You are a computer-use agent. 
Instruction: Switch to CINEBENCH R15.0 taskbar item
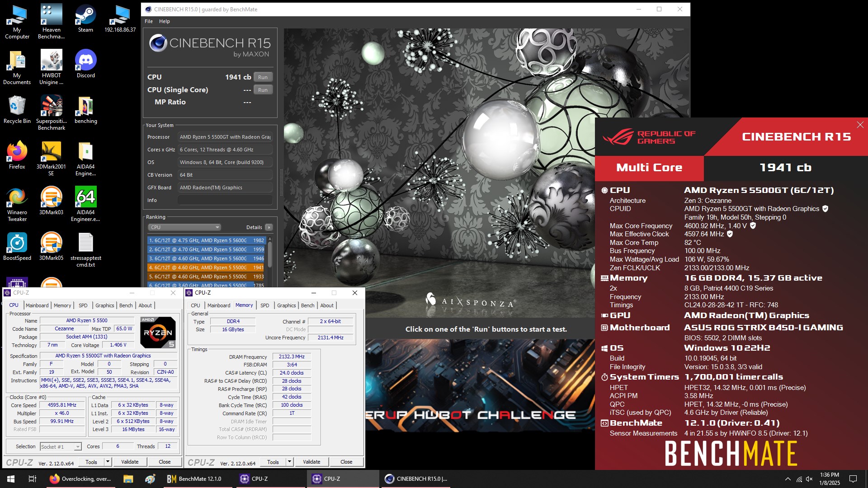416,479
